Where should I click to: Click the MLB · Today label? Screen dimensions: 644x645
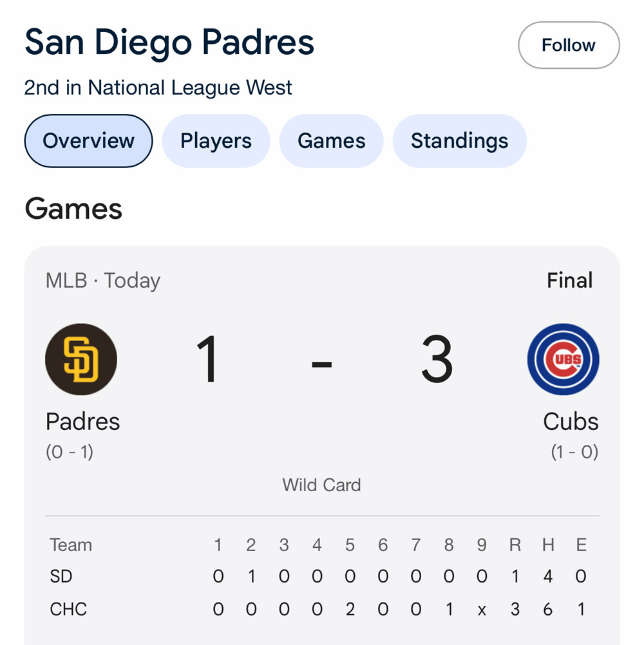103,281
